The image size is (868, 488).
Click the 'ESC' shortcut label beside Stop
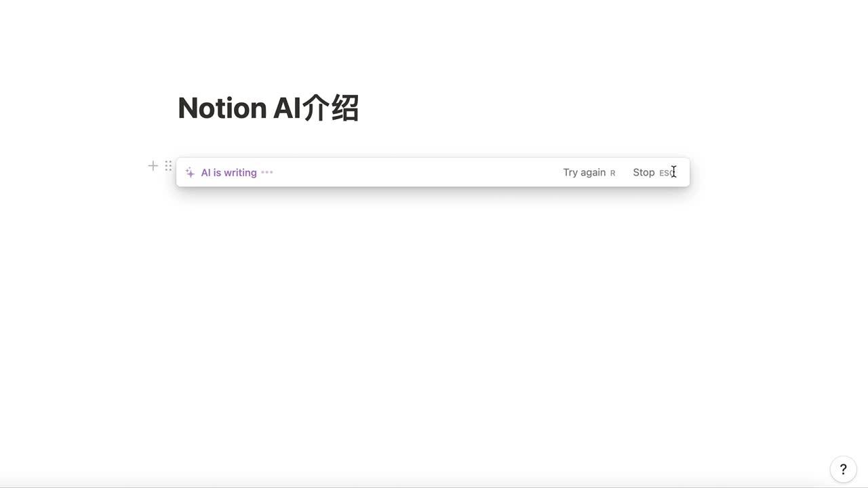click(666, 173)
